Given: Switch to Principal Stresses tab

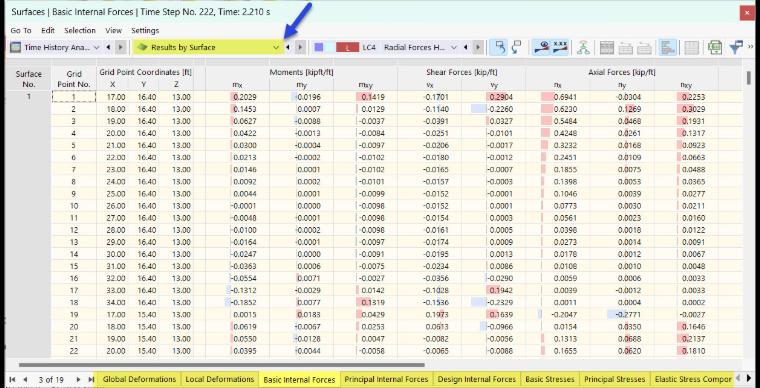Looking at the screenshot, I should [x=615, y=379].
